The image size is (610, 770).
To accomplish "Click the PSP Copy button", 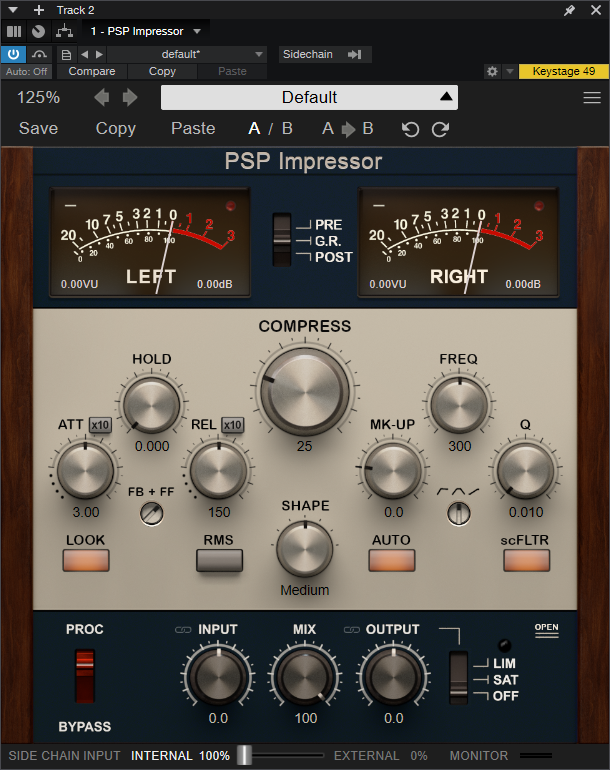I will (115, 129).
